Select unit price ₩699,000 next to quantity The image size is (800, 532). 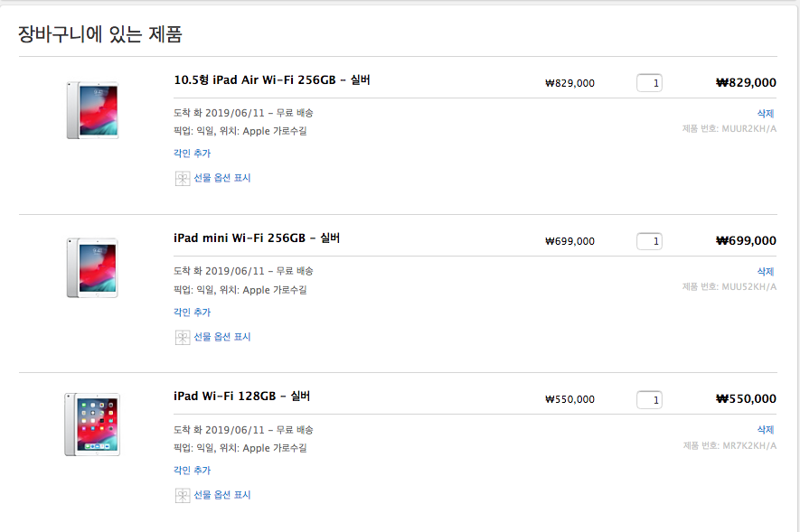pos(569,241)
